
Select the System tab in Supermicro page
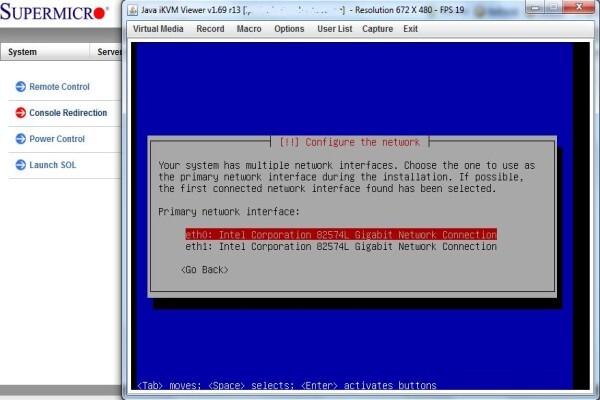45,52
